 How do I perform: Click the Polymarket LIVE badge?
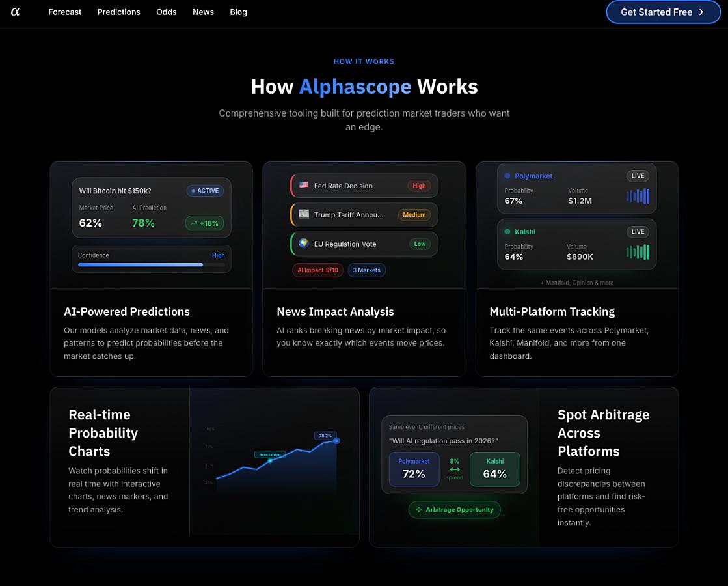[638, 176]
